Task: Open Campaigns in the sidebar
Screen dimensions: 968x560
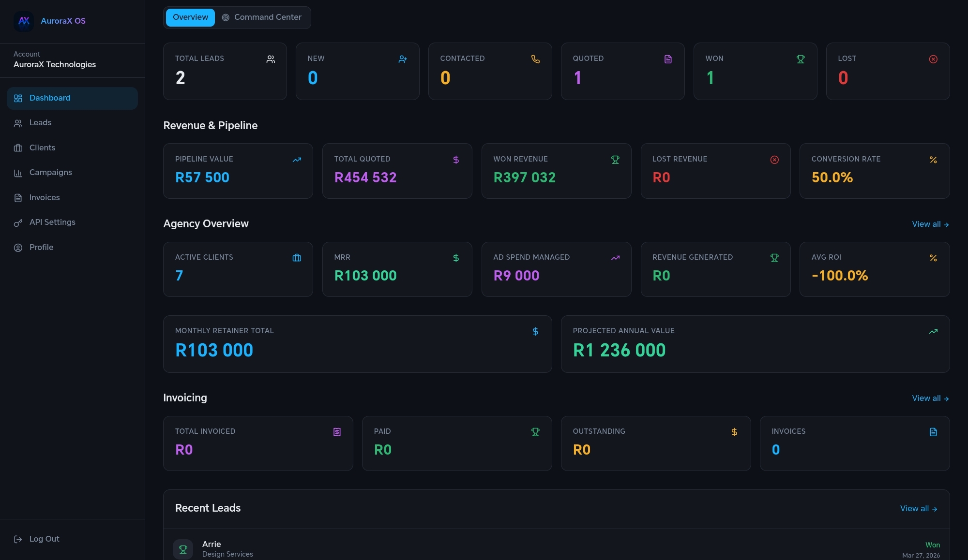Action: point(72,173)
